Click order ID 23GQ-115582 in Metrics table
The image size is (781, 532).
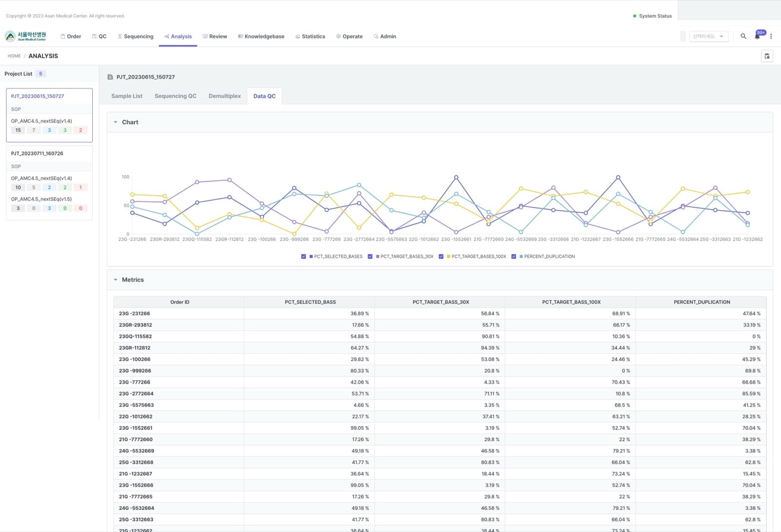(135, 336)
